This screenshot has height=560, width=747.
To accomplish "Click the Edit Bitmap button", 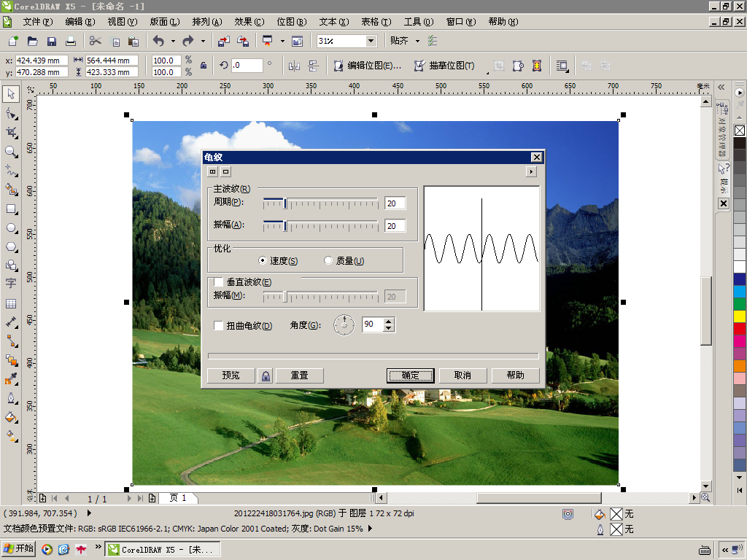I will tap(368, 66).
